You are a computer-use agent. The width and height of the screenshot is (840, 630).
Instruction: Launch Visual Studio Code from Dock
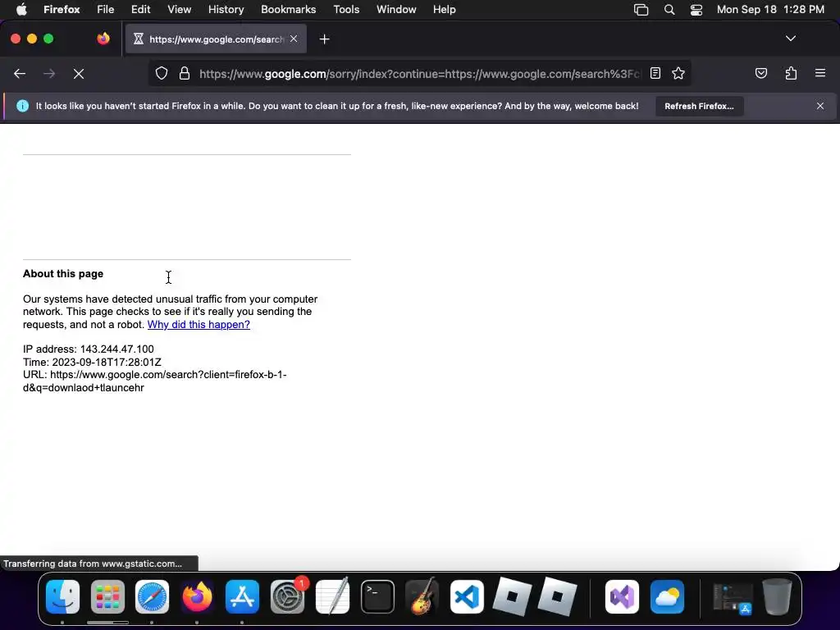point(467,597)
